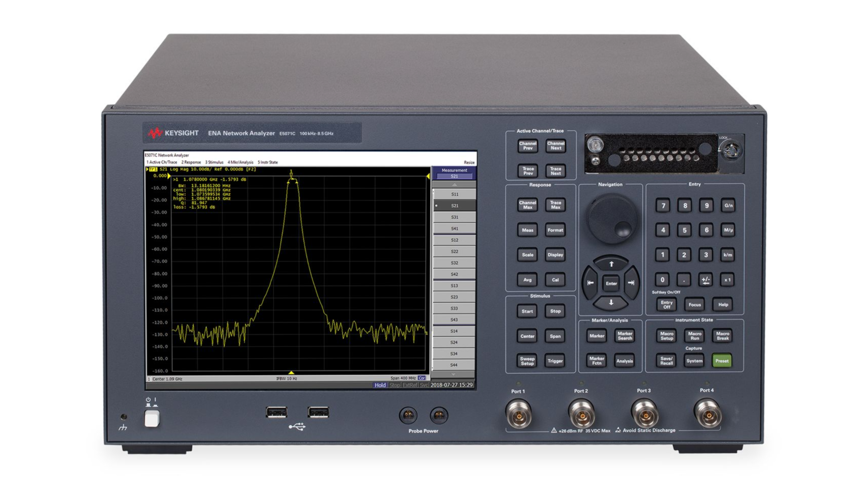The height and width of the screenshot is (494, 868).
Task: Open the Cal hardkey menu
Action: tap(555, 279)
